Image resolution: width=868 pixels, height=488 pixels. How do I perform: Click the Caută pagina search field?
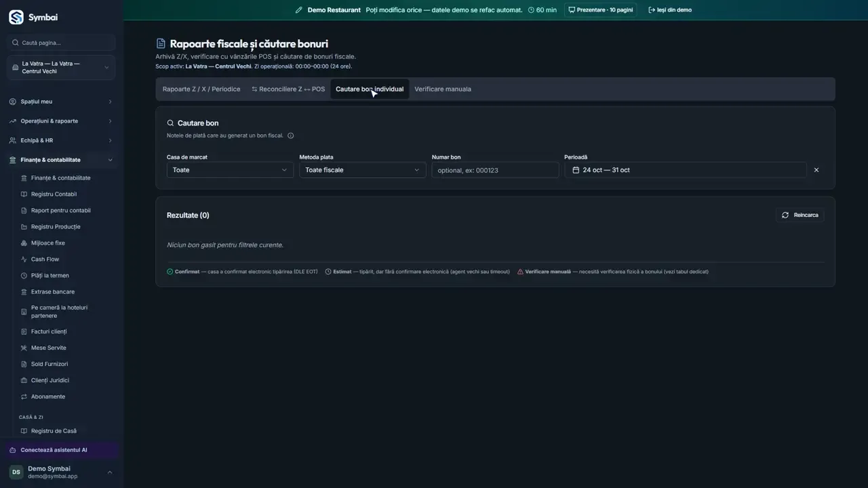pyautogui.click(x=62, y=43)
